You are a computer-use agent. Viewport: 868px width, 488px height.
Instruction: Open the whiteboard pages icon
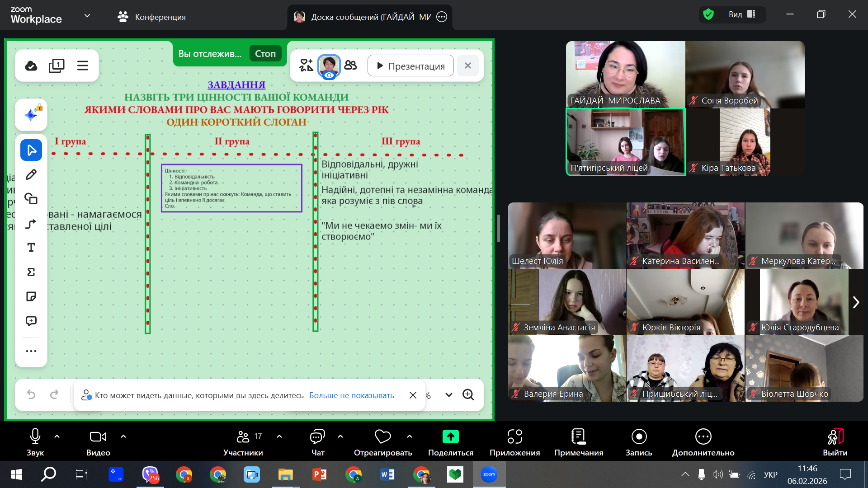tap(57, 66)
